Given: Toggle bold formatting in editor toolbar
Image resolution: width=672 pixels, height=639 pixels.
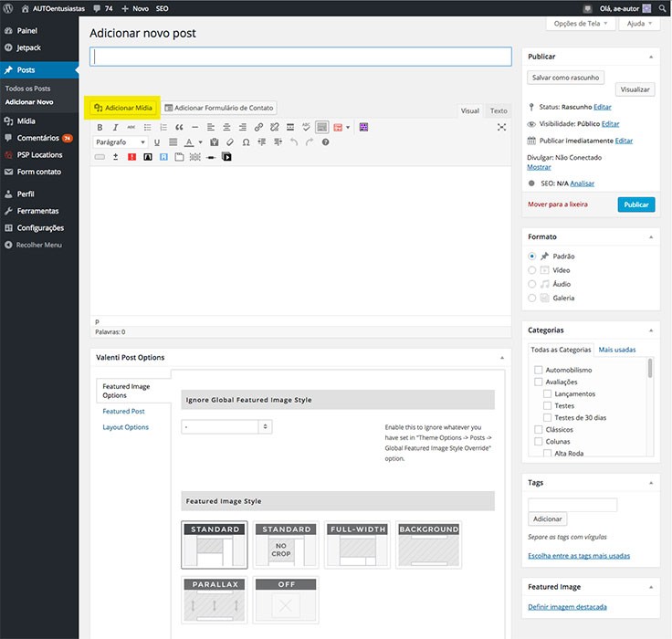Looking at the screenshot, I should 100,128.
